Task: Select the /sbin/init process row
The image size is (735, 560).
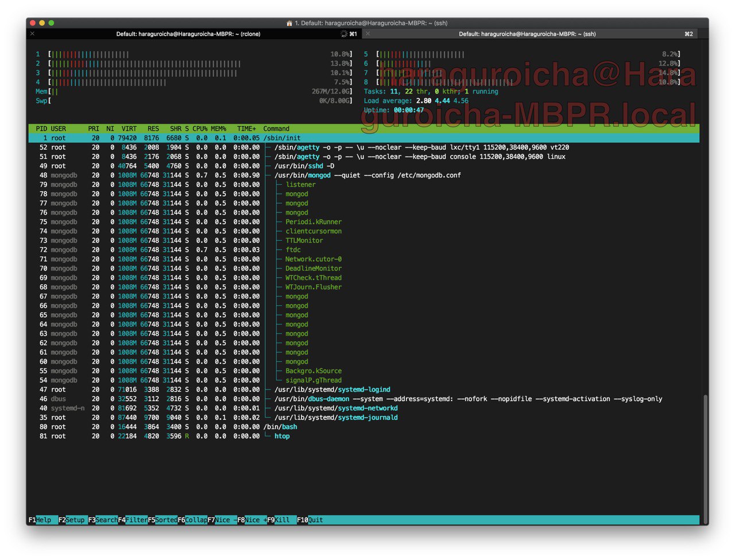Action: coord(364,138)
